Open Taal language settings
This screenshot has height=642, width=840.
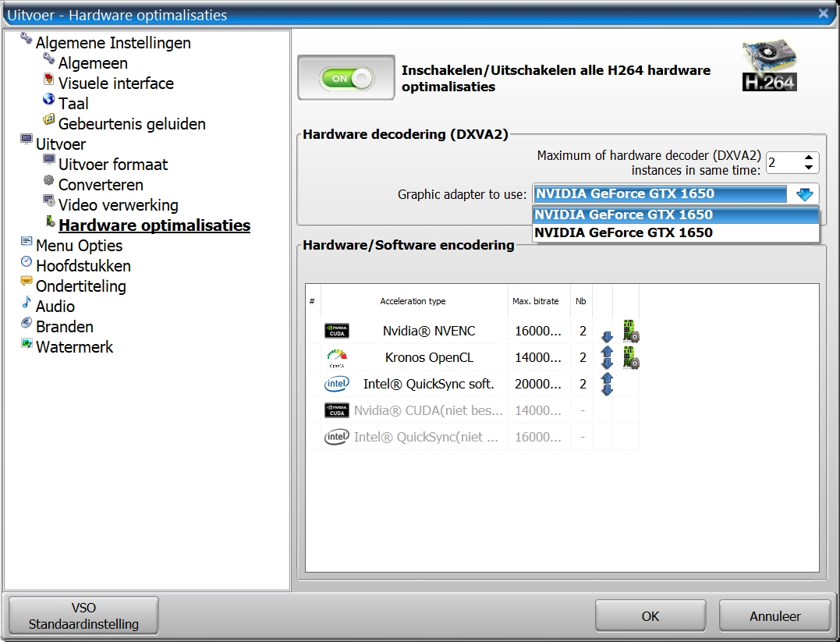pos(73,104)
